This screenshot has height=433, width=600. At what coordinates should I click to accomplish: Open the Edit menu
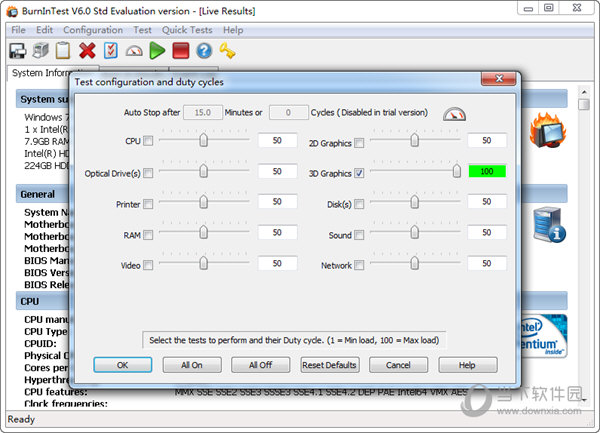click(x=44, y=30)
